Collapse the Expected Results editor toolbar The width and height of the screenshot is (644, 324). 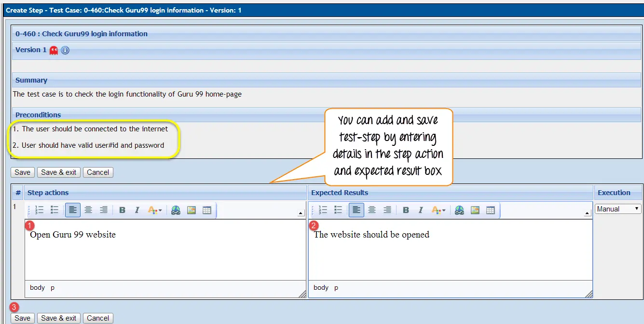587,213
